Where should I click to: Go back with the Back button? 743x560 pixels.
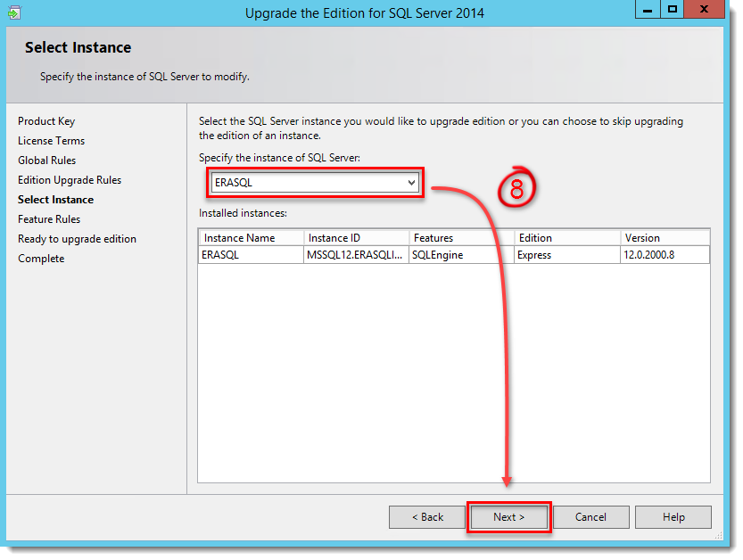pos(427,517)
